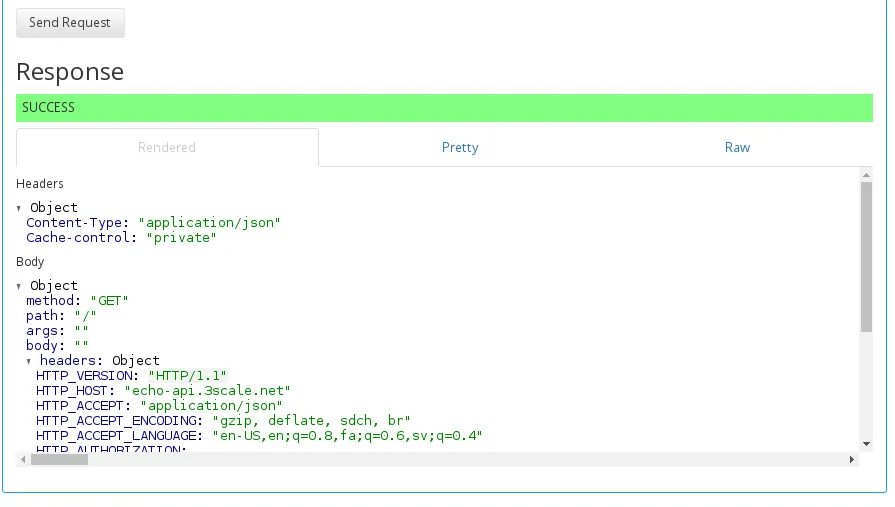
Task: Switch to the Pretty tab
Action: (460, 147)
